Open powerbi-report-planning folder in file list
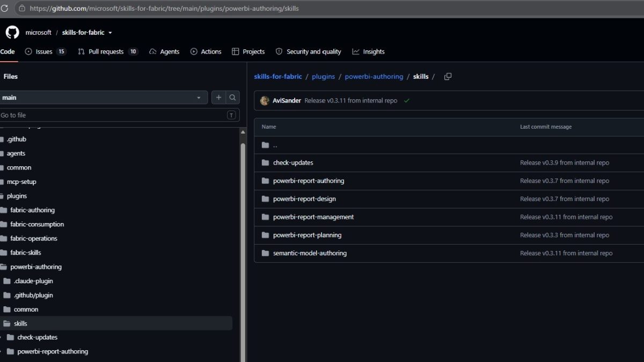Image resolution: width=644 pixels, height=362 pixels. click(x=307, y=235)
